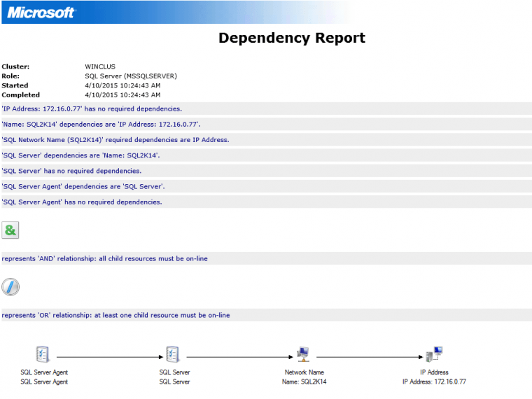Select the IP Address resource icon
Image resolution: width=532 pixels, height=399 pixels.
434,355
